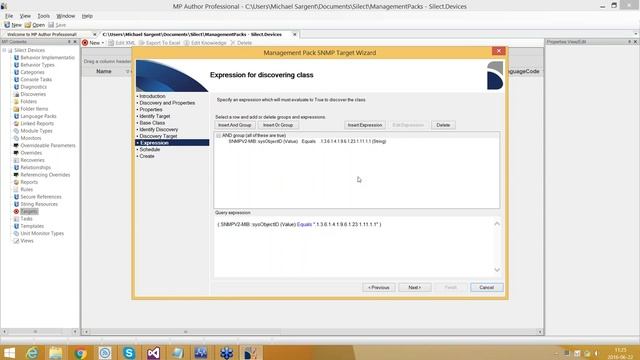
Task: Click the horizontal scrollbar under MP Contents
Action: click(x=40, y=332)
